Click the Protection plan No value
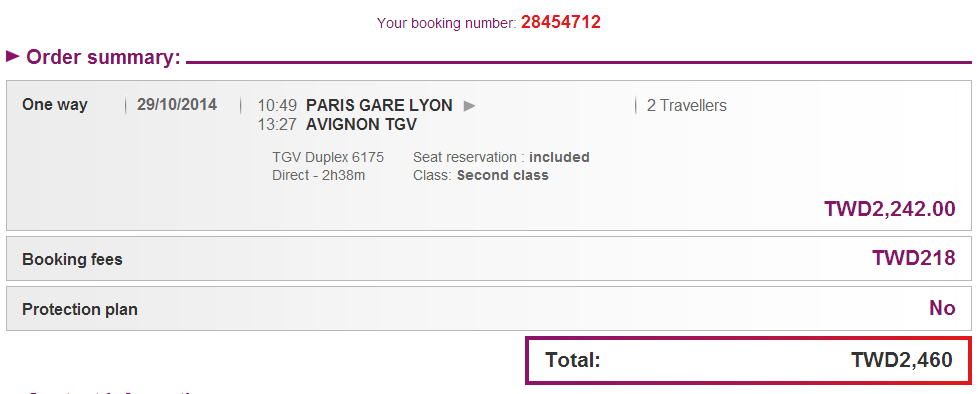978x394 pixels. pos(942,308)
